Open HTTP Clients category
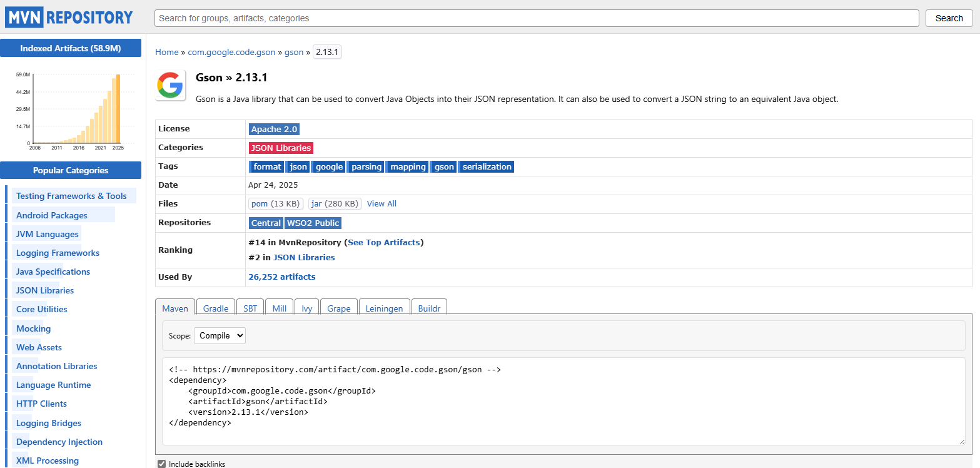Image resolution: width=980 pixels, height=468 pixels. (x=41, y=404)
